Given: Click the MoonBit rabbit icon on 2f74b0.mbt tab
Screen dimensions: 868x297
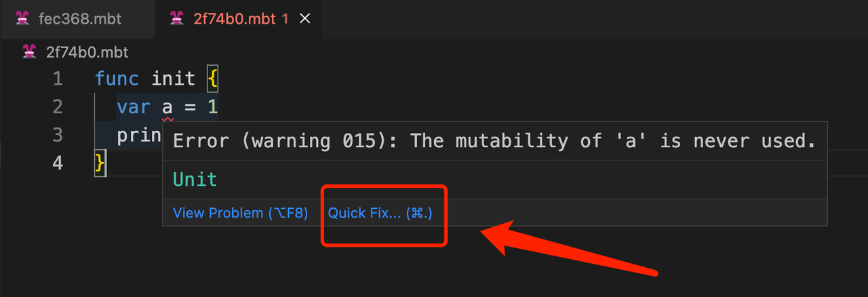Looking at the screenshot, I should tap(177, 18).
